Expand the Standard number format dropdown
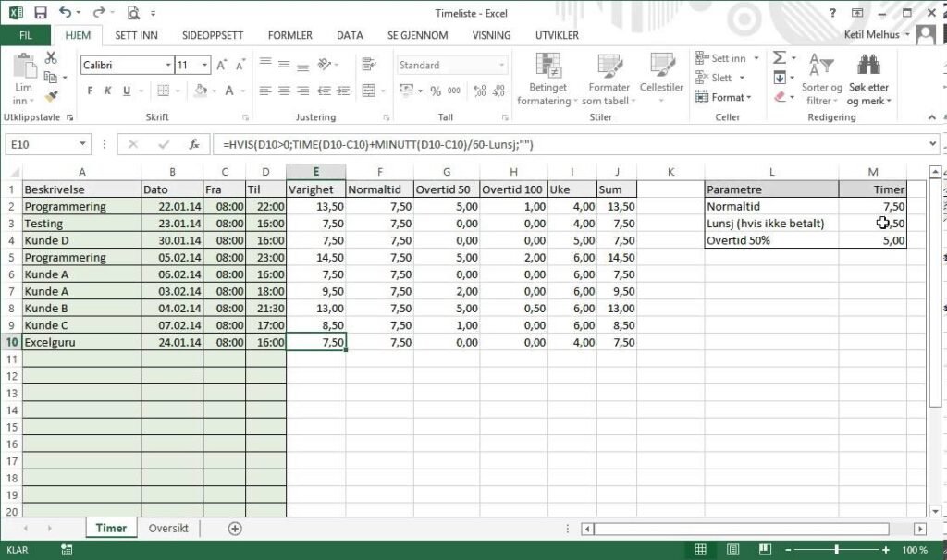This screenshot has height=560, width=947. click(502, 66)
